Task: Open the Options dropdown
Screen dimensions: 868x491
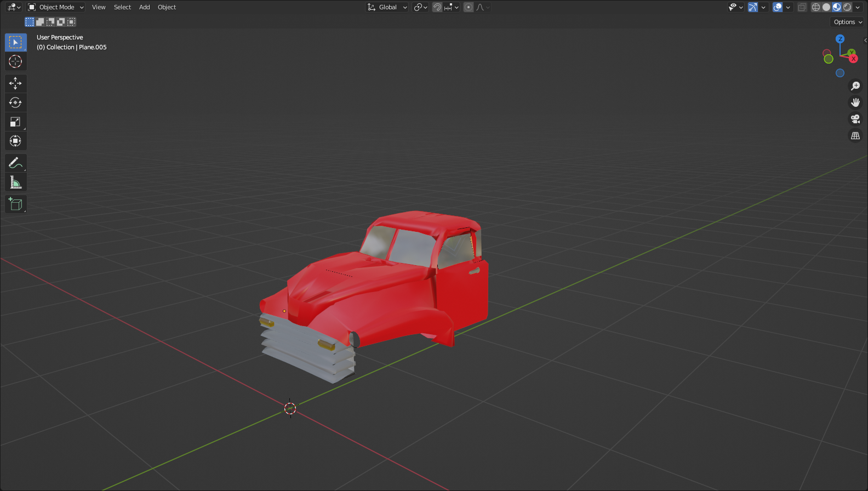Action: (x=848, y=22)
